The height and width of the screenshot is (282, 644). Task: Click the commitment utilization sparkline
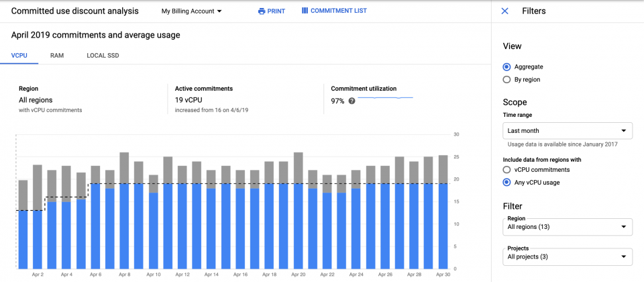(x=385, y=98)
